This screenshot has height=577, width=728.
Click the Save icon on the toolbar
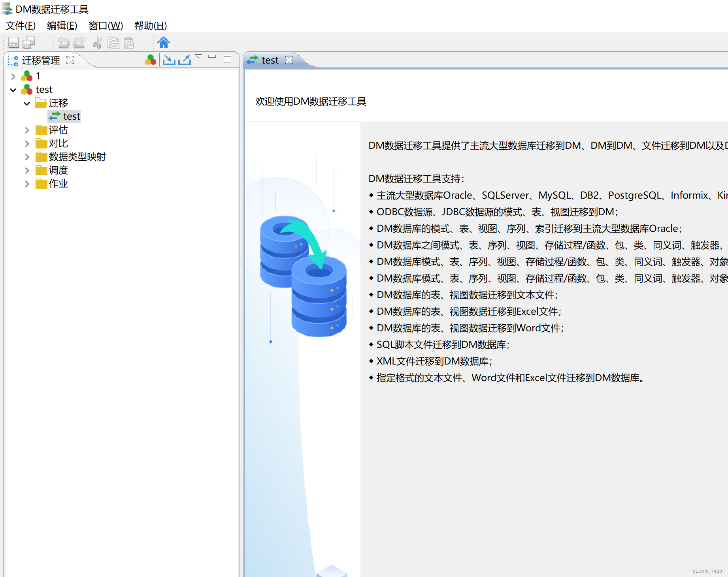[13, 42]
